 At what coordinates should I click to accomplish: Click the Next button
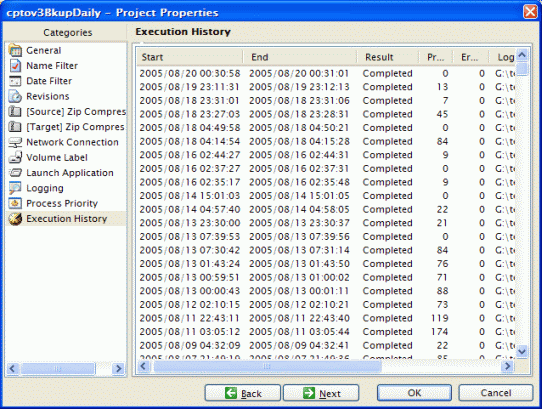click(321, 393)
